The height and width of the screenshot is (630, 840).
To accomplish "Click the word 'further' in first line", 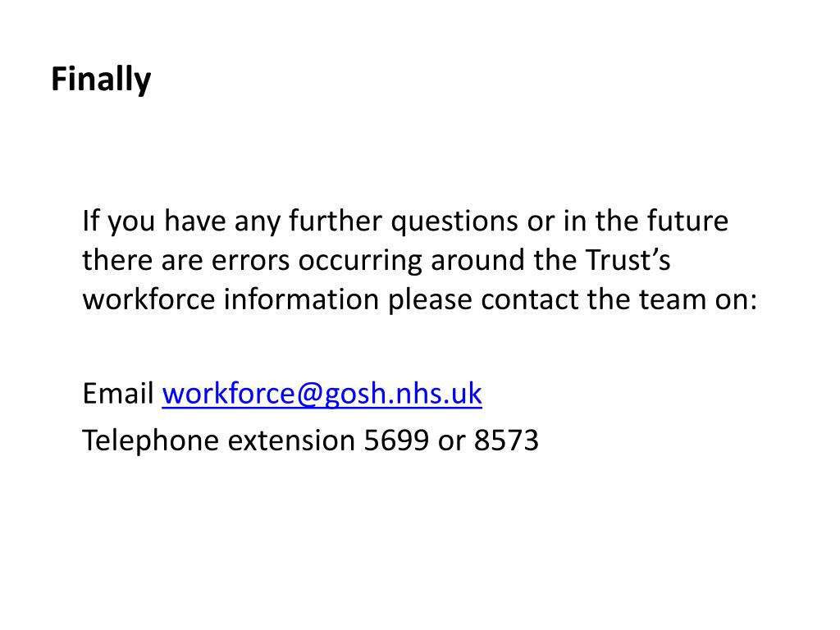I will click(336, 221).
